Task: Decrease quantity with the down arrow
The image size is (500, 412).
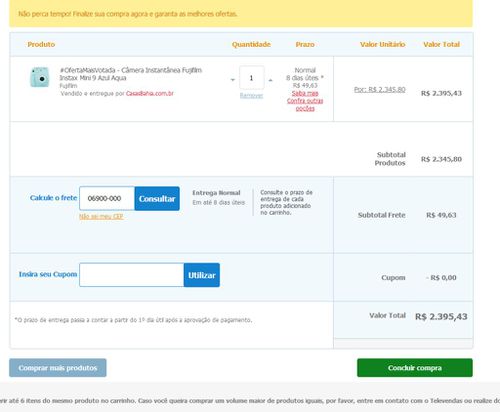Action: point(233,80)
